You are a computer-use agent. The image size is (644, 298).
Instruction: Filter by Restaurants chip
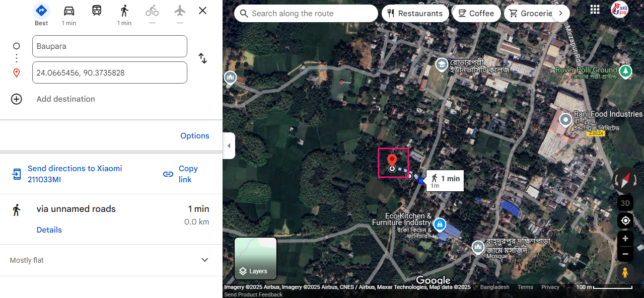(415, 14)
